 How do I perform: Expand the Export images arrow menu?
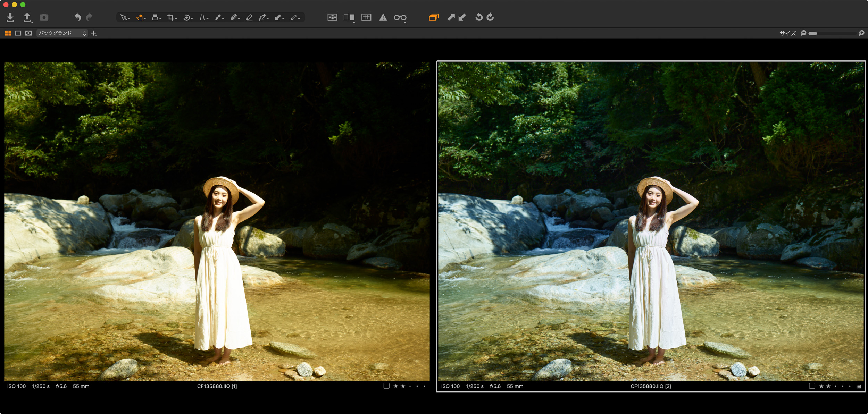coord(32,22)
